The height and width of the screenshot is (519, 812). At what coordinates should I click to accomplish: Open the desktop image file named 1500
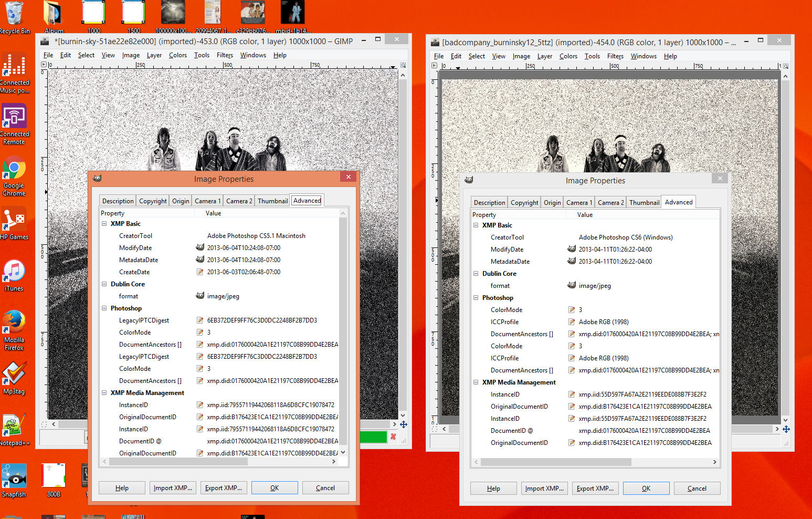(x=133, y=16)
